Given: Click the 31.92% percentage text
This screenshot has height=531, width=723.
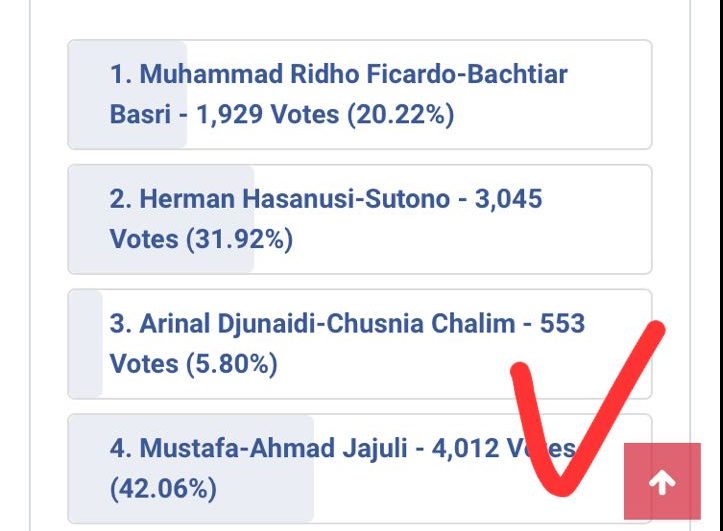Looking at the screenshot, I should [238, 240].
